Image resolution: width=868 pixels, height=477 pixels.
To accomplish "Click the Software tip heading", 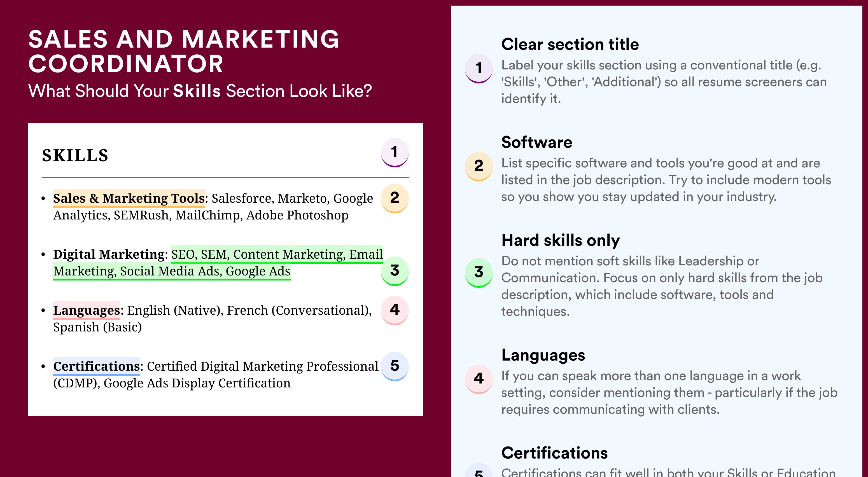I will tap(536, 142).
